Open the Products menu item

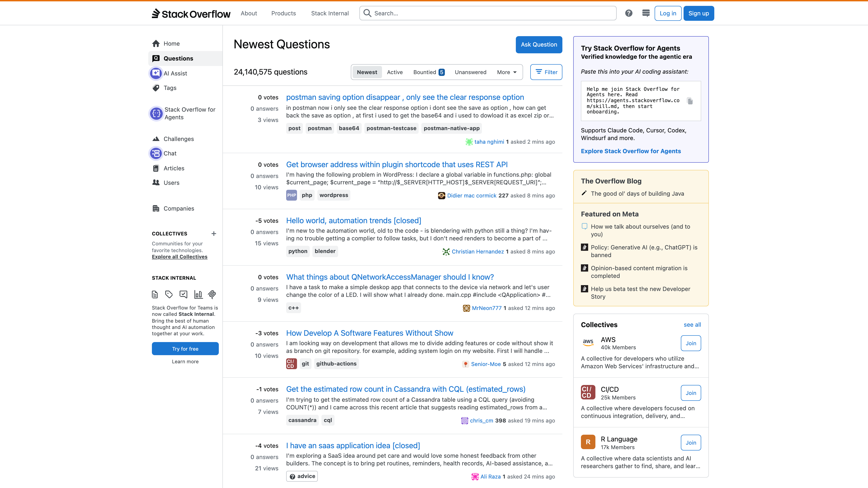[283, 13]
